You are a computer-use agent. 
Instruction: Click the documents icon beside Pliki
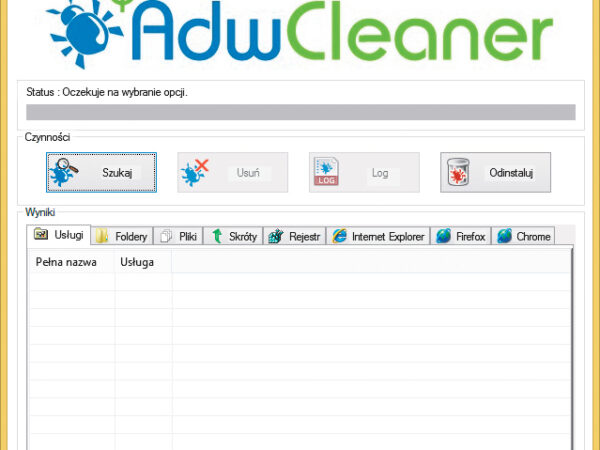(166, 237)
